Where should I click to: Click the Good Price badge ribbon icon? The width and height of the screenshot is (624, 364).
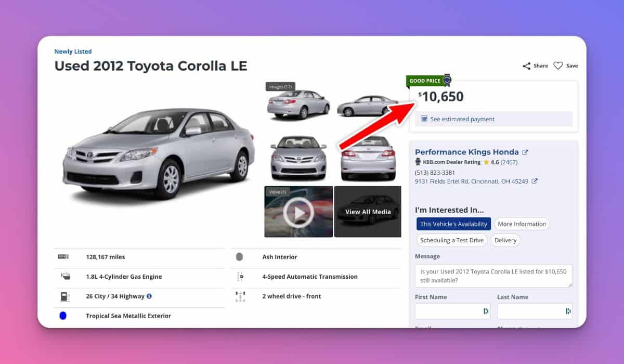[x=446, y=81]
